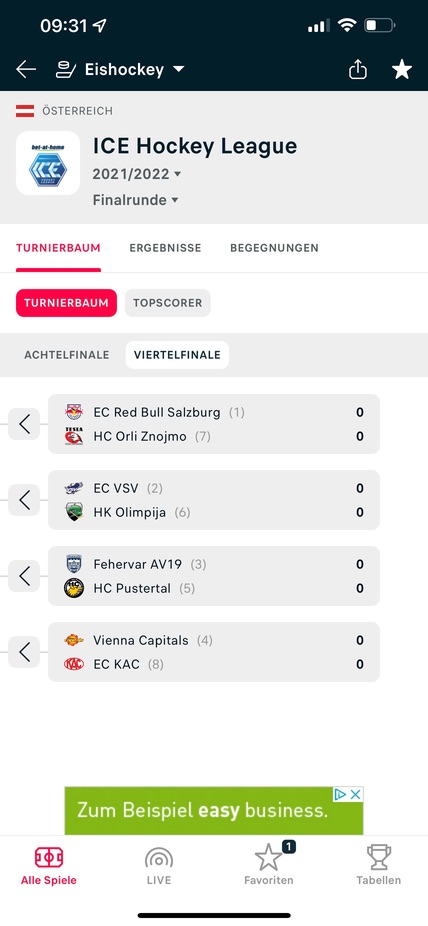This screenshot has height=926, width=428.
Task: Toggle the favorite star for this league
Action: click(402, 70)
